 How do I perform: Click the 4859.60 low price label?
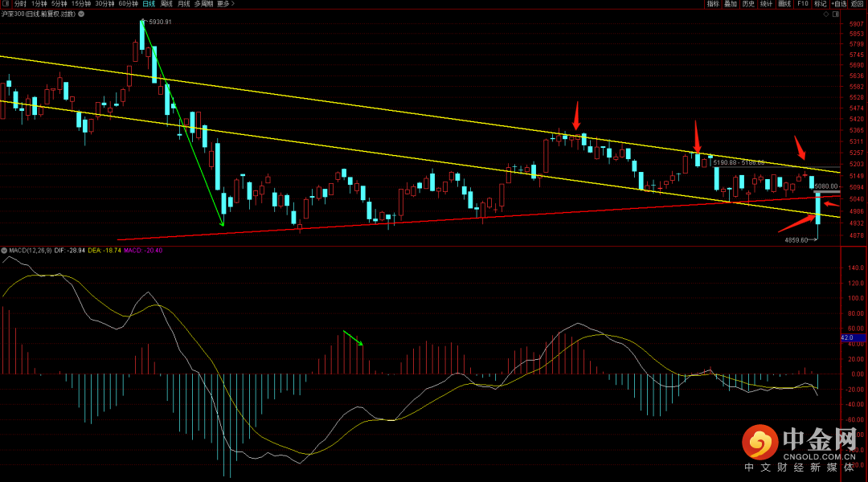(x=796, y=240)
